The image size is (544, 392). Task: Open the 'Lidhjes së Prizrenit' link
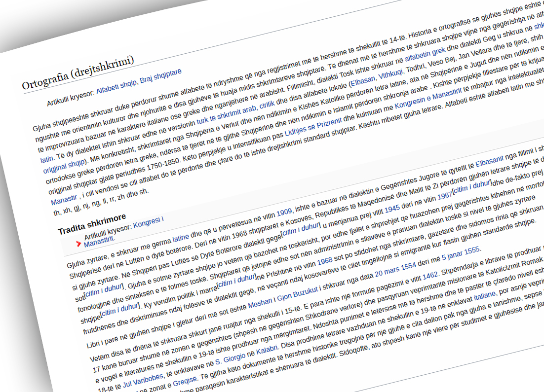pyautogui.click(x=313, y=128)
